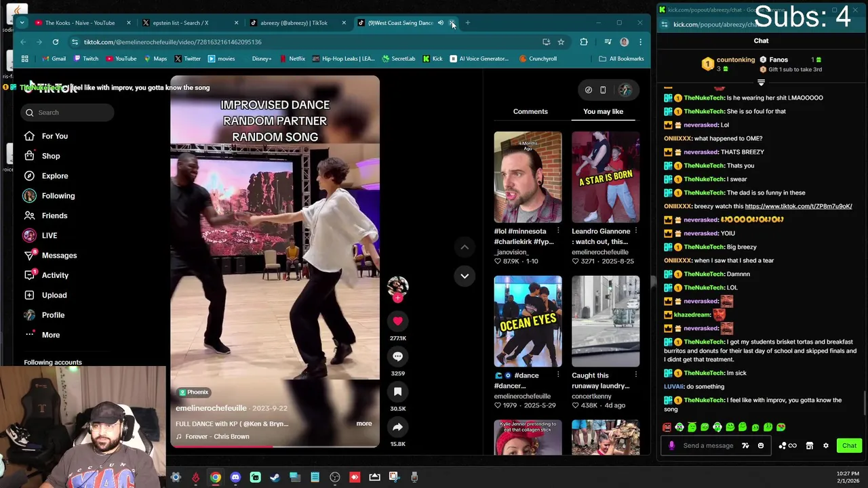Viewport: 868px width, 488px height.
Task: Seek on the video progress bar
Action: click(275, 446)
